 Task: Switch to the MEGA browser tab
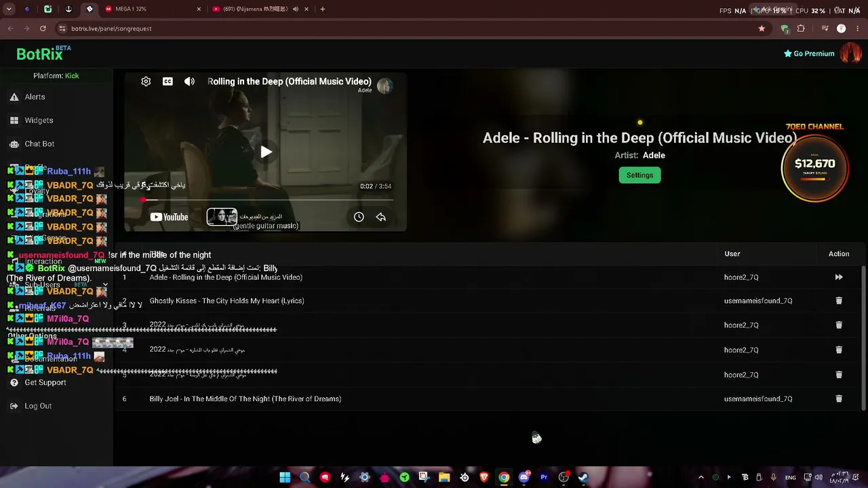pyautogui.click(x=152, y=9)
